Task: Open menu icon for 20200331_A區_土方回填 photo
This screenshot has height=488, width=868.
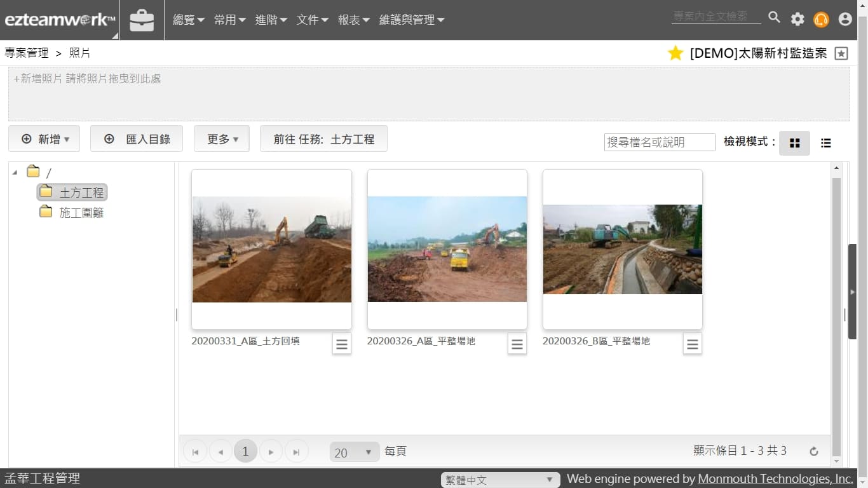Action: [342, 344]
